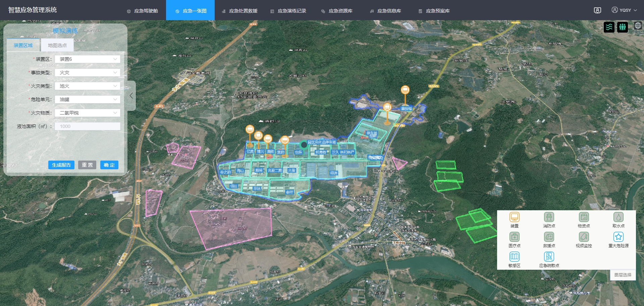Image resolution: width=644 pixels, height=306 pixels.
Task: Open the 装置区 dropdown
Action: (x=88, y=59)
